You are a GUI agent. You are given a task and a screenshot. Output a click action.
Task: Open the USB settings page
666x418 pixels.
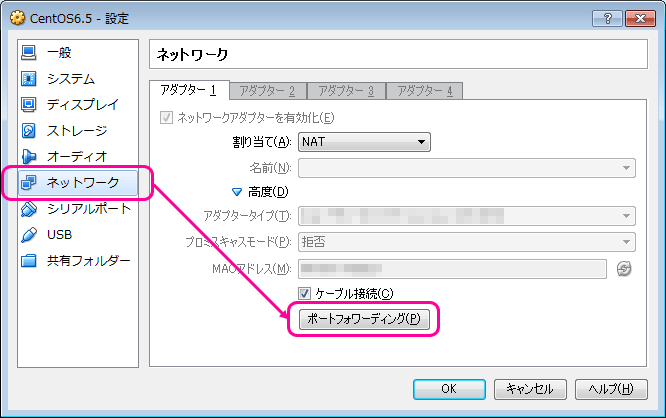click(x=78, y=235)
